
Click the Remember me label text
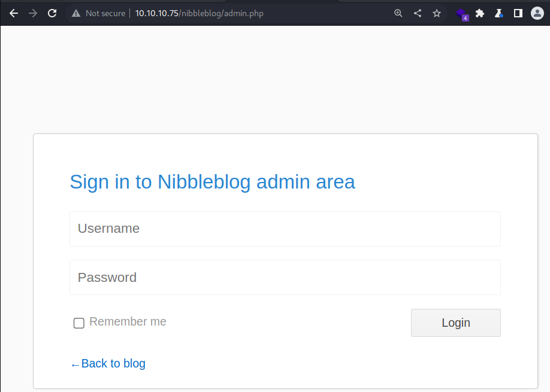pos(128,321)
